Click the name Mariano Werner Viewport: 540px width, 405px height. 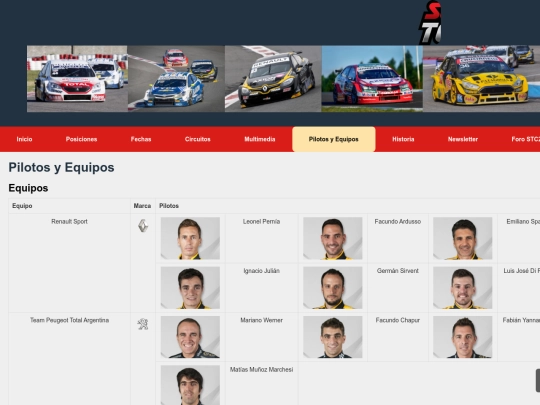point(261,320)
